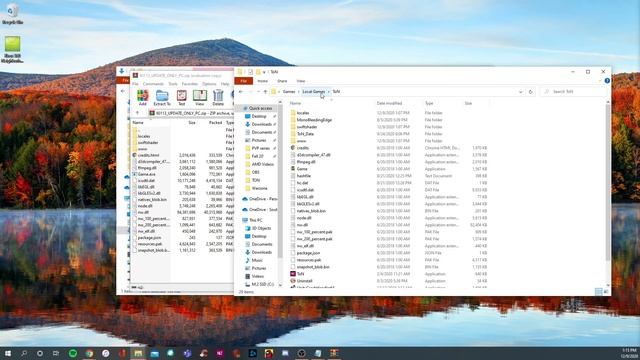Open File Explorer help icon
This screenshot has width=640, height=360.
(607, 81)
